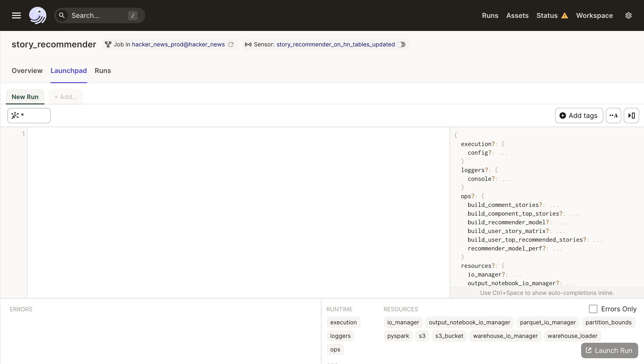Switch to the Overview tab

tap(27, 71)
